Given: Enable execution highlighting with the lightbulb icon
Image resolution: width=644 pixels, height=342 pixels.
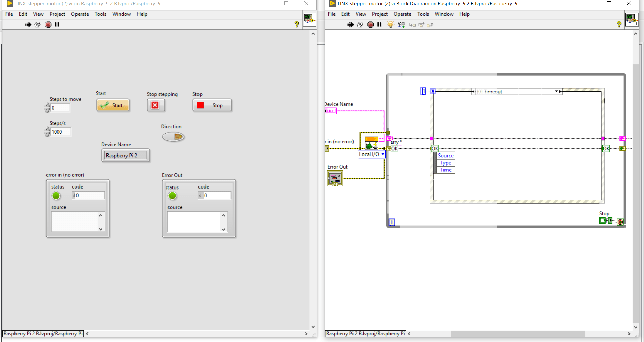Looking at the screenshot, I should coord(390,24).
